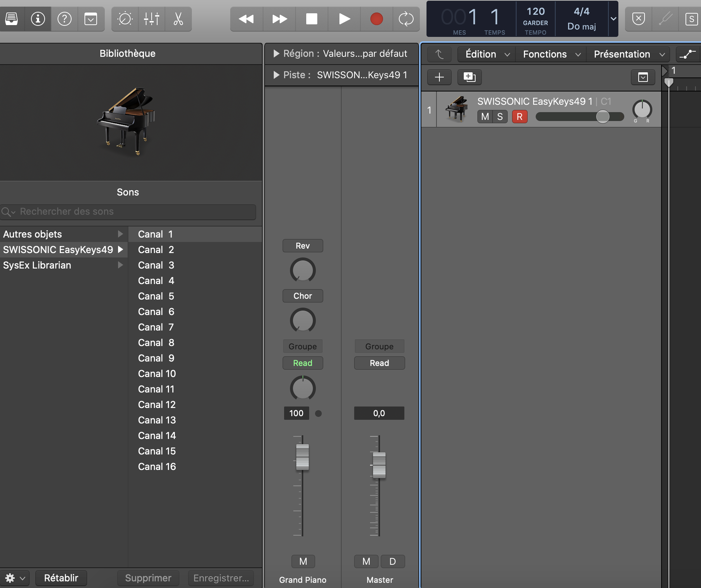Open the Édition menu
The width and height of the screenshot is (701, 588).
point(487,54)
